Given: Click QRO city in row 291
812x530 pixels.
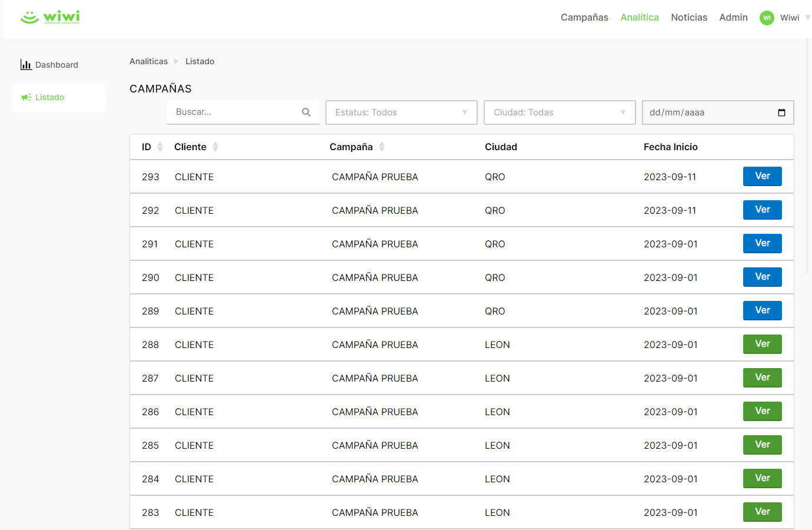Looking at the screenshot, I should tap(495, 244).
